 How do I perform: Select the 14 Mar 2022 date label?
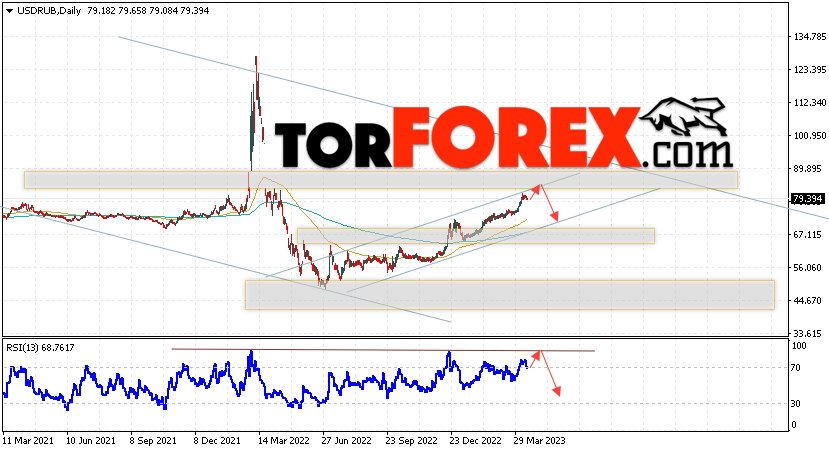pyautogui.click(x=283, y=440)
